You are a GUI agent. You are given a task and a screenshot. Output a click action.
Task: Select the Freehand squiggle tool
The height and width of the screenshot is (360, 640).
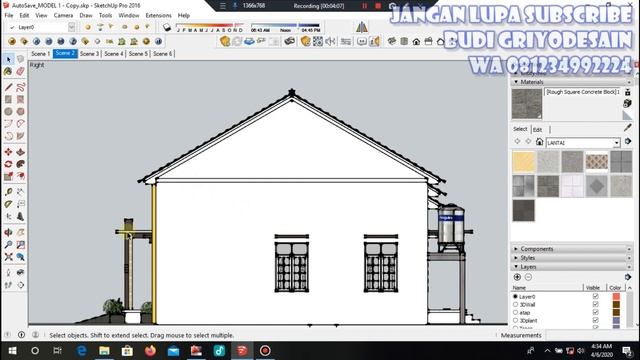tap(20, 87)
